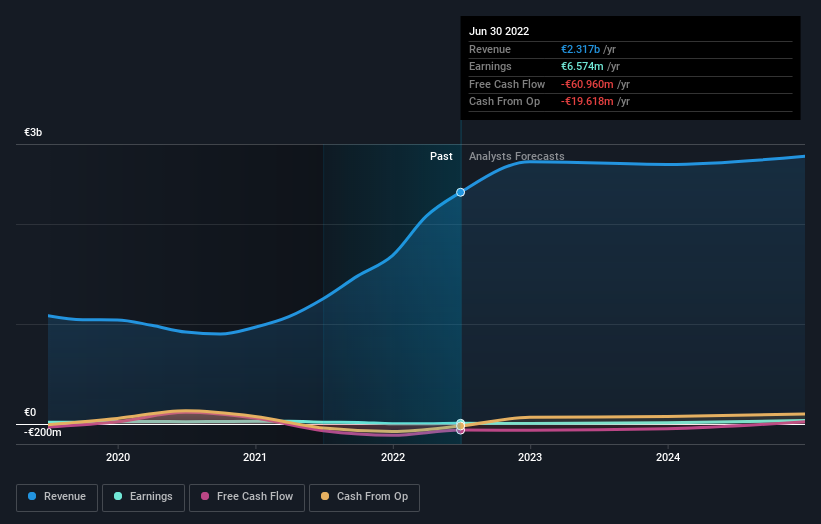This screenshot has height=524, width=821.
Task: Click the -€200m y-axis label
Action: [x=43, y=432]
